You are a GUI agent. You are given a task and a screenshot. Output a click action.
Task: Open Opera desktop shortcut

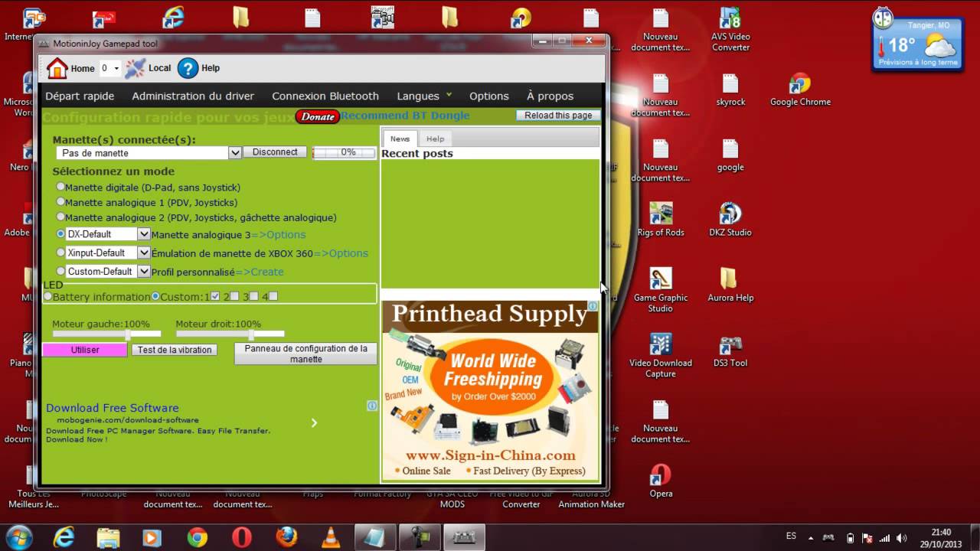[661, 481]
